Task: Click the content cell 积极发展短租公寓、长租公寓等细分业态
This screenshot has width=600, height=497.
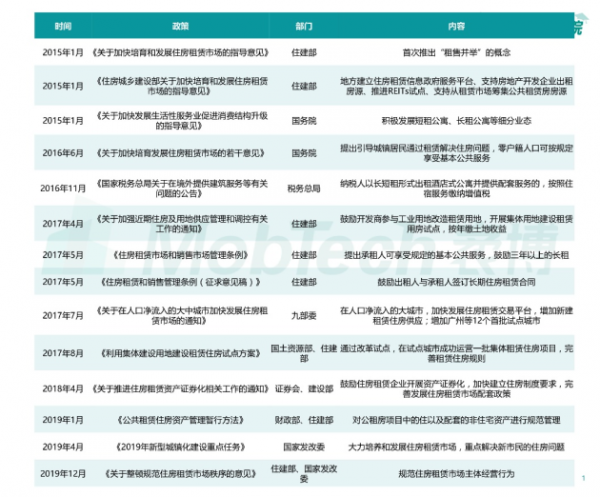Action: click(456, 121)
